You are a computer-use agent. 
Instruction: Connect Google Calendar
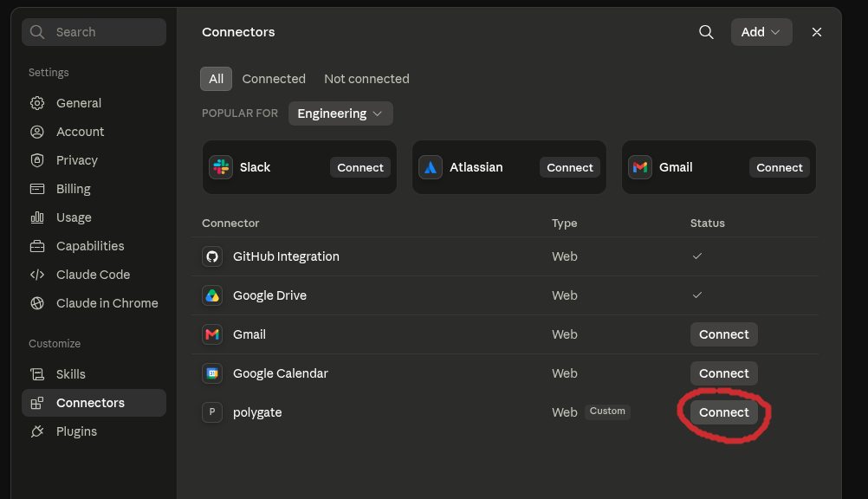tap(723, 373)
